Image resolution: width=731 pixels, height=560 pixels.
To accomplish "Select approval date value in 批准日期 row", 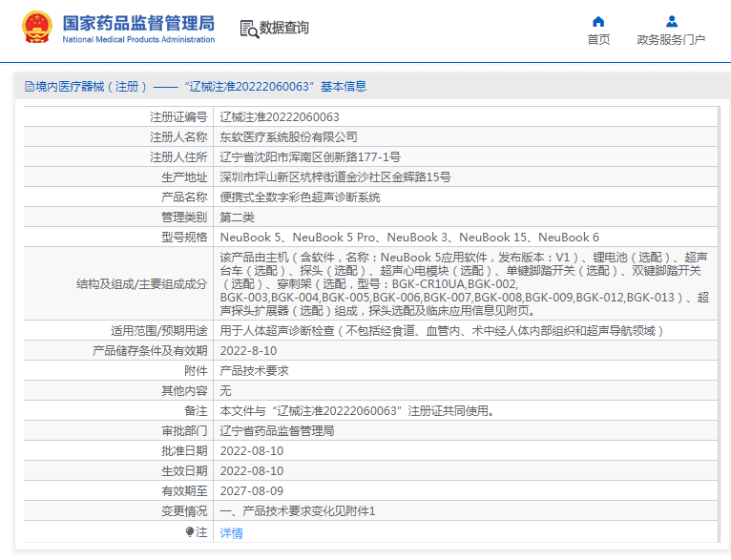I will [x=252, y=451].
